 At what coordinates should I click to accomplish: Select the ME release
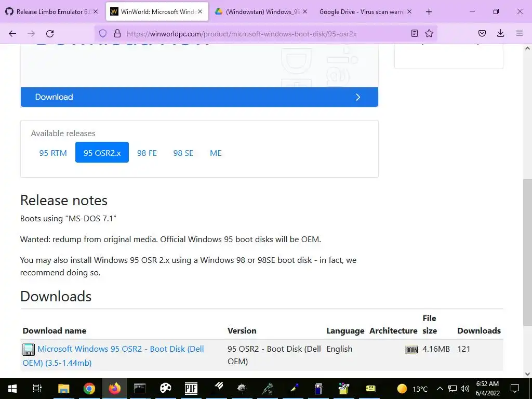216,153
